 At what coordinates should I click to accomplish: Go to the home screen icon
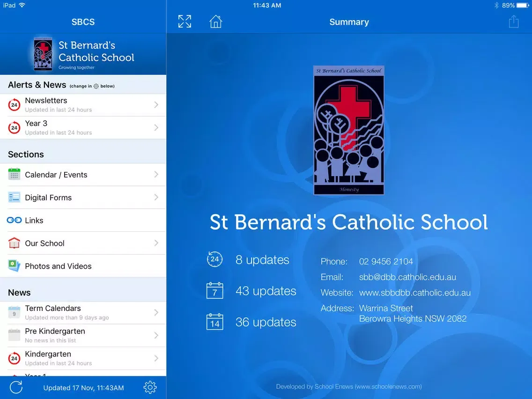(215, 22)
